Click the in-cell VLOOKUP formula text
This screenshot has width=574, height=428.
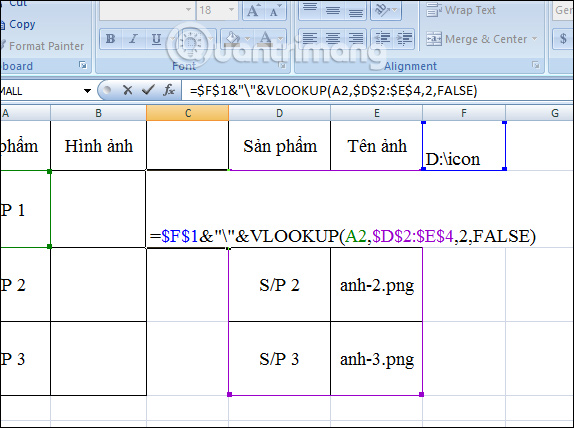point(343,236)
